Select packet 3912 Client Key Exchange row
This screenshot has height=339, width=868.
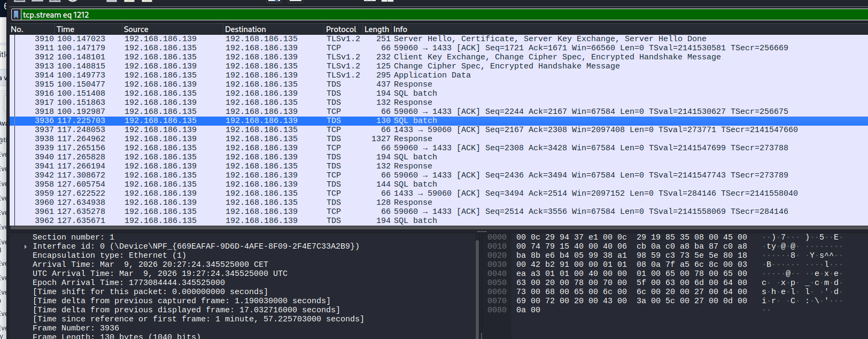pyautogui.click(x=439, y=57)
